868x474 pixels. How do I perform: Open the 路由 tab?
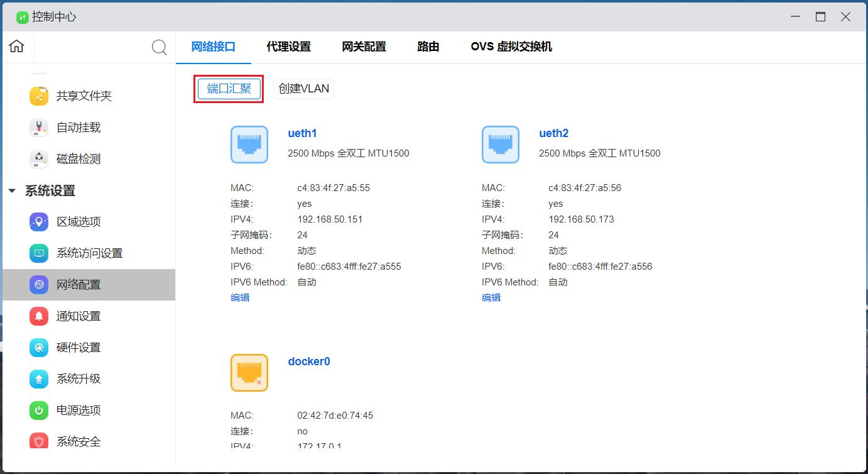tap(428, 47)
